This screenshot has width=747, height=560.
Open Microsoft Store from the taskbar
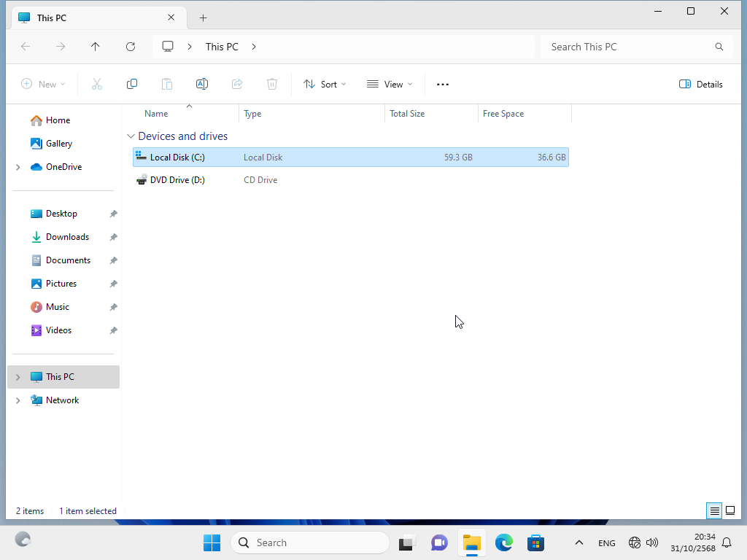point(536,542)
